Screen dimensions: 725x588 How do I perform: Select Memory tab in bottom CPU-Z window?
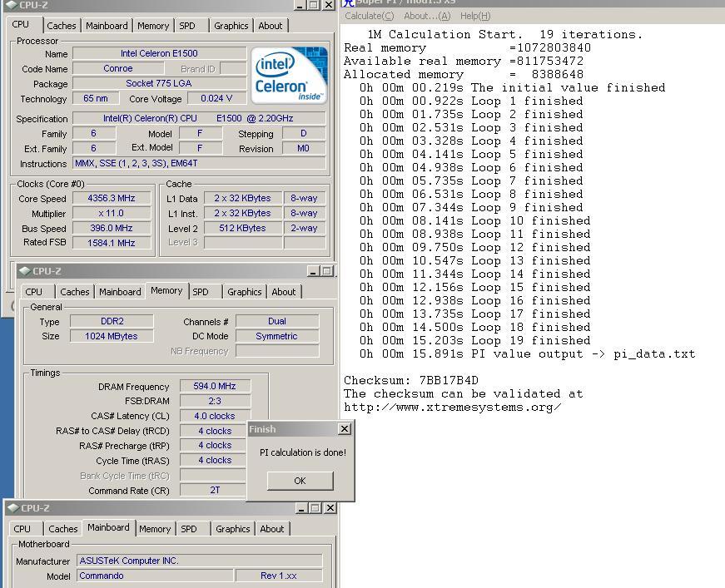point(155,529)
